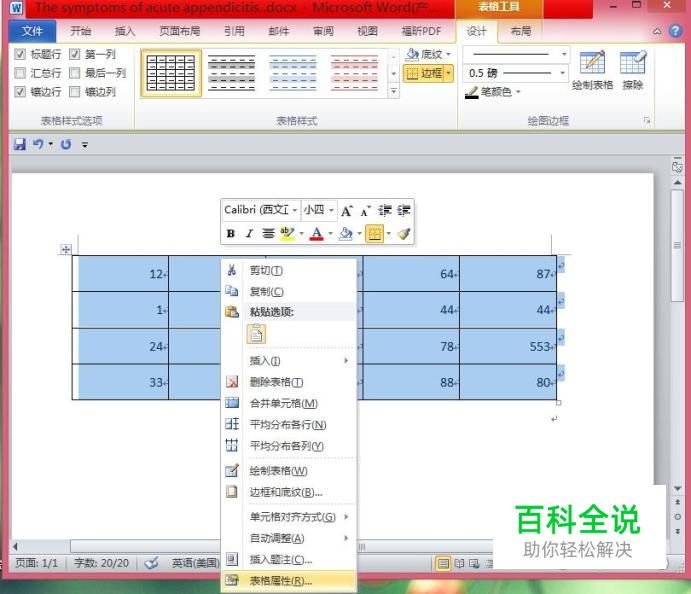Open the 0.5 磅 line weight dropdown
This screenshot has width=691, height=594.
pyautogui.click(x=562, y=73)
